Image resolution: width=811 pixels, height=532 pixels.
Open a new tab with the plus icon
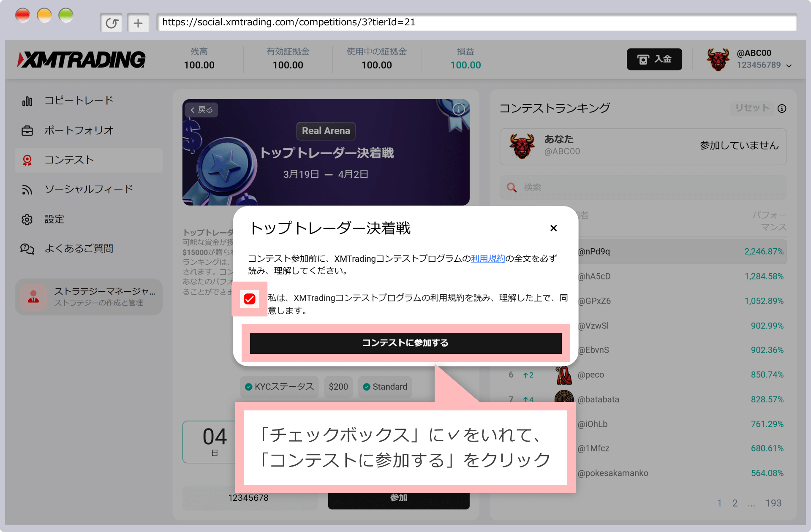point(138,23)
